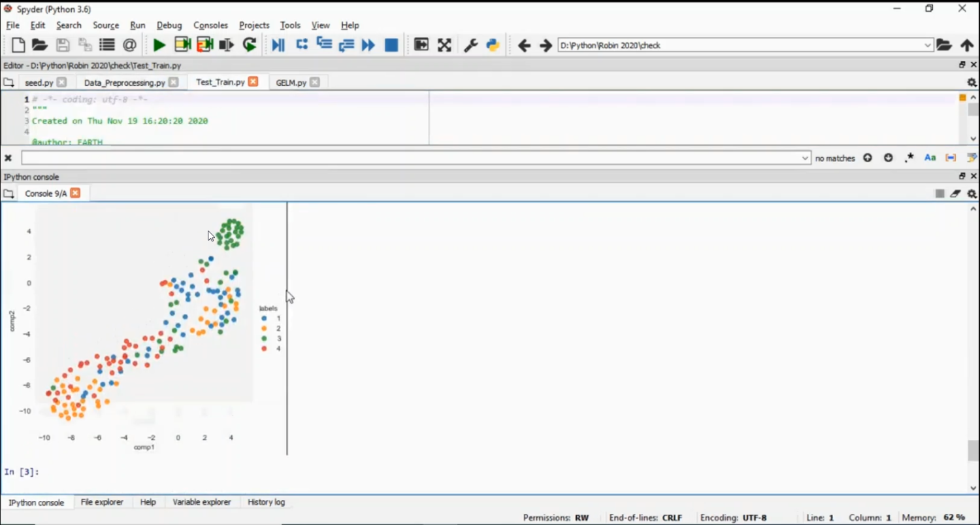Toggle case sensitive Aa search option

point(930,158)
